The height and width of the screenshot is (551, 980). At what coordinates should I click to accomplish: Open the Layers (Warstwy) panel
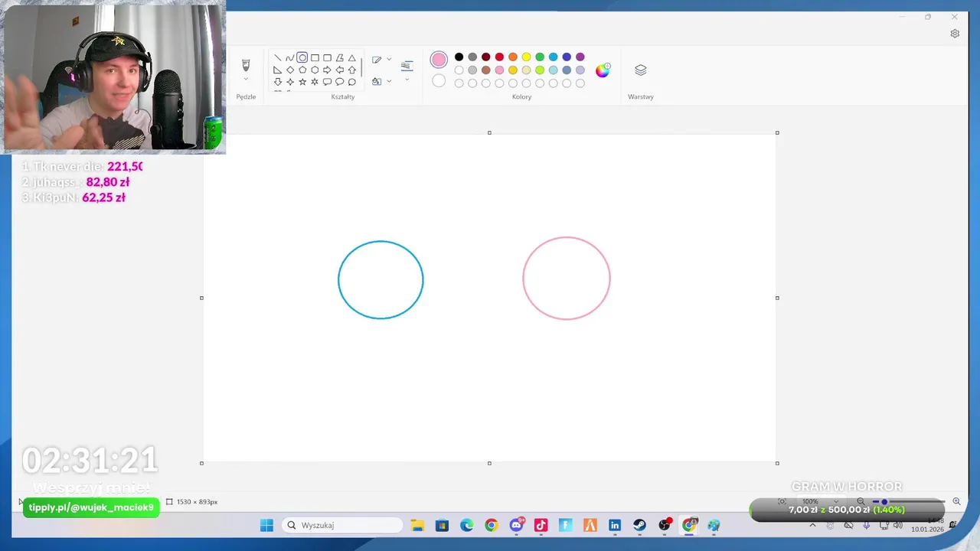(x=641, y=70)
